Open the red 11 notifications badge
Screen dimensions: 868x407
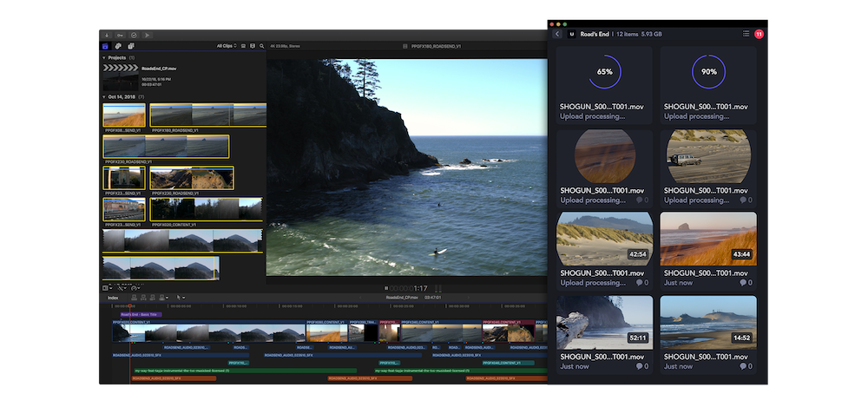pyautogui.click(x=759, y=34)
